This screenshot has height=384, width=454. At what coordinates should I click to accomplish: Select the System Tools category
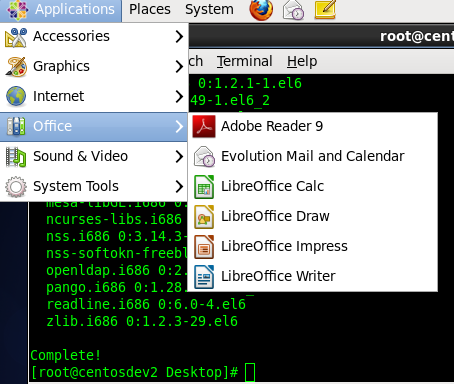[x=94, y=186]
